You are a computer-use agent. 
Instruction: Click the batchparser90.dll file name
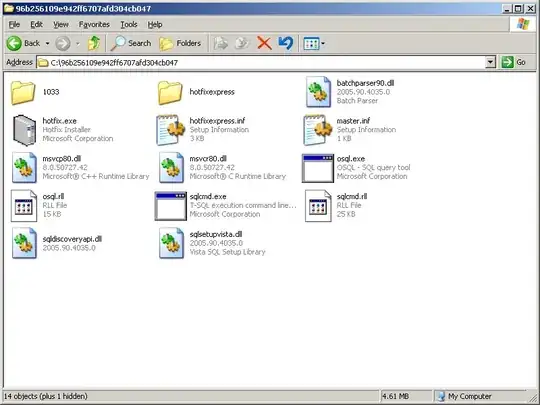coord(365,83)
